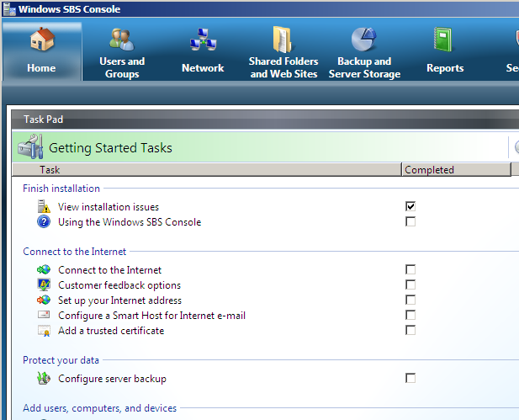
Task: Click the Getting Started Tasks toolbox icon
Action: click(30, 146)
